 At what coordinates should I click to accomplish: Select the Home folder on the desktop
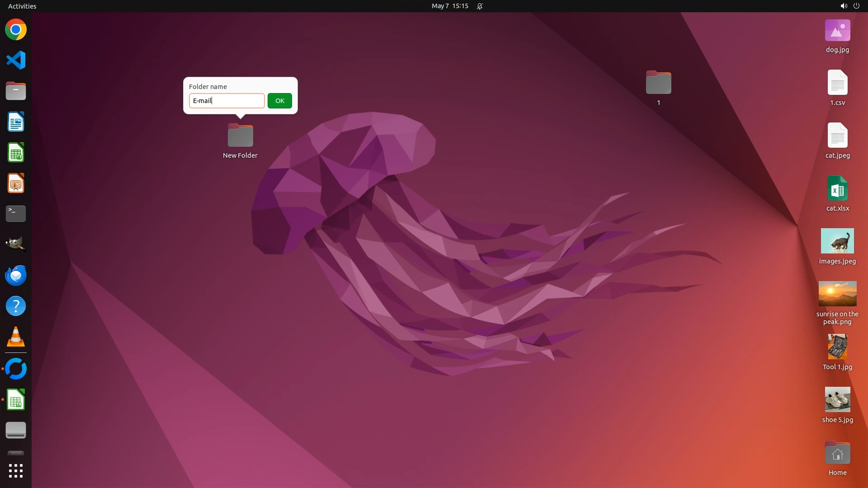pos(837,454)
